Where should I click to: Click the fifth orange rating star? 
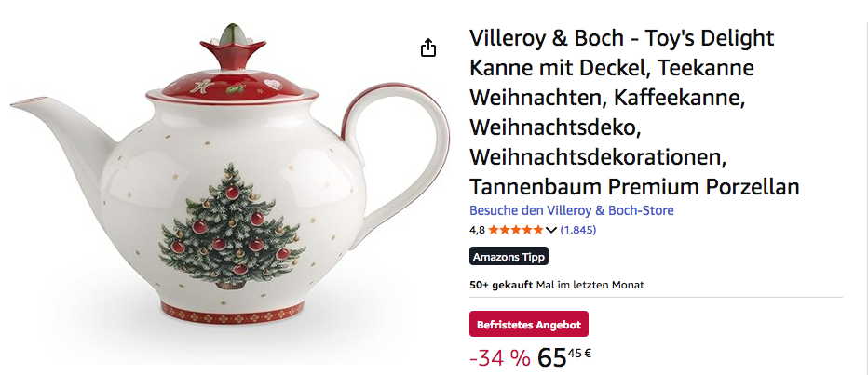pos(538,230)
